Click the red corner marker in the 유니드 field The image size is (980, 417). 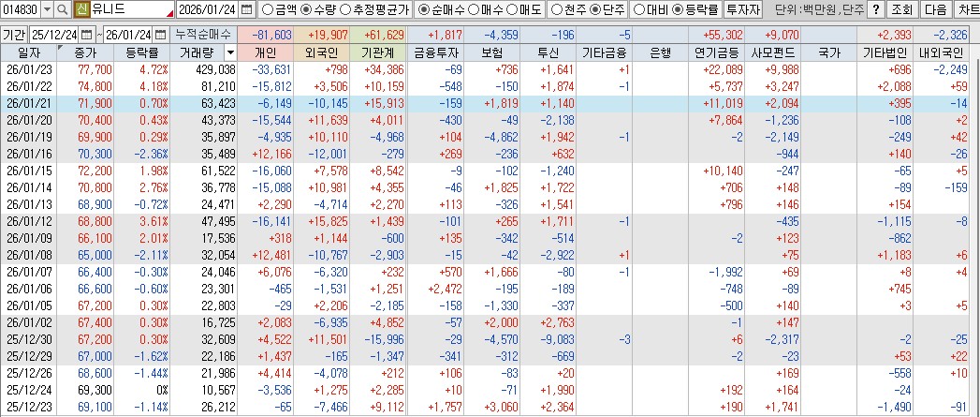tap(170, 14)
